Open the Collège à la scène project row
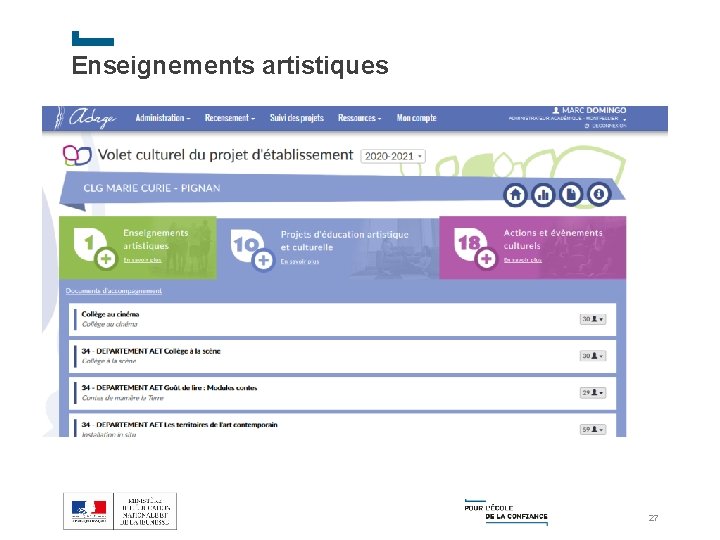720x540 pixels. coord(342,356)
